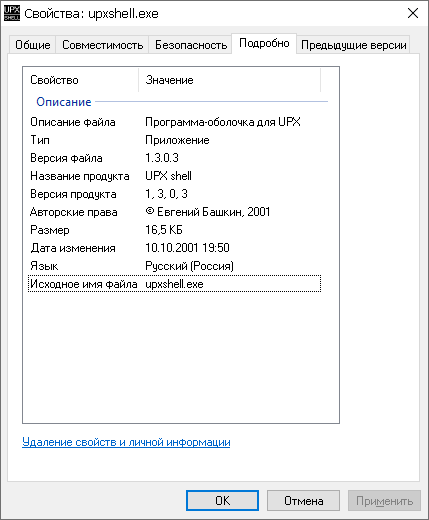Click original filename value upxshell.exe
429x520 pixels.
(174, 284)
